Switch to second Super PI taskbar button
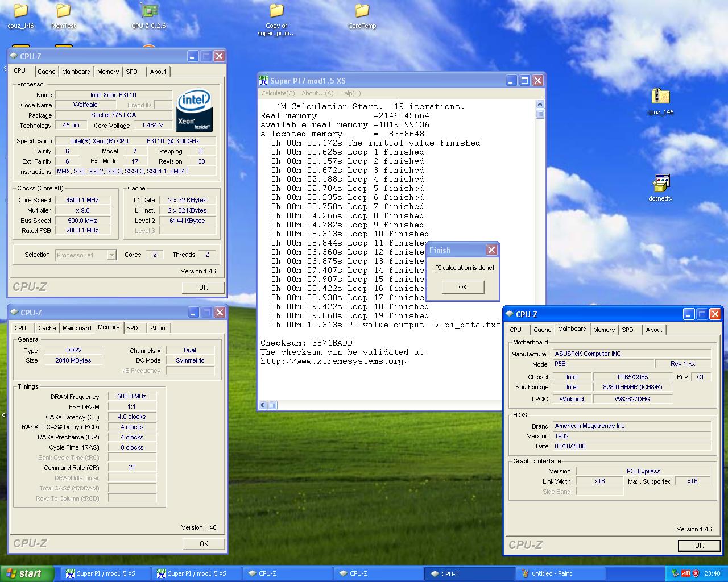The width and height of the screenshot is (728, 582). [197, 573]
